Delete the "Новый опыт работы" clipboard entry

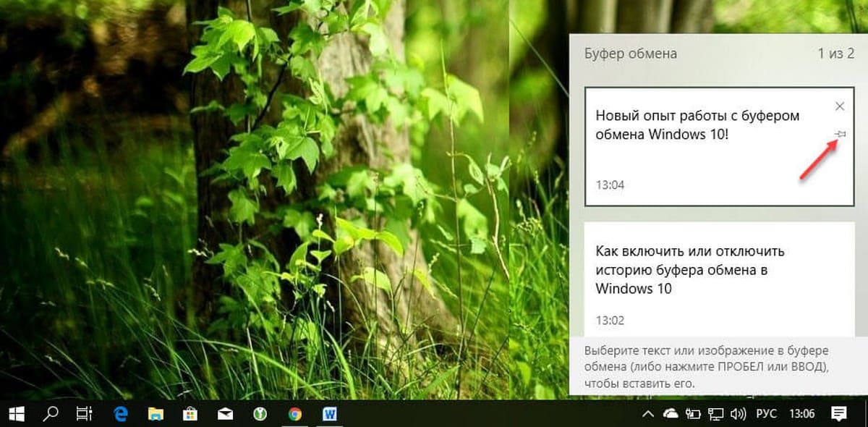coord(840,106)
